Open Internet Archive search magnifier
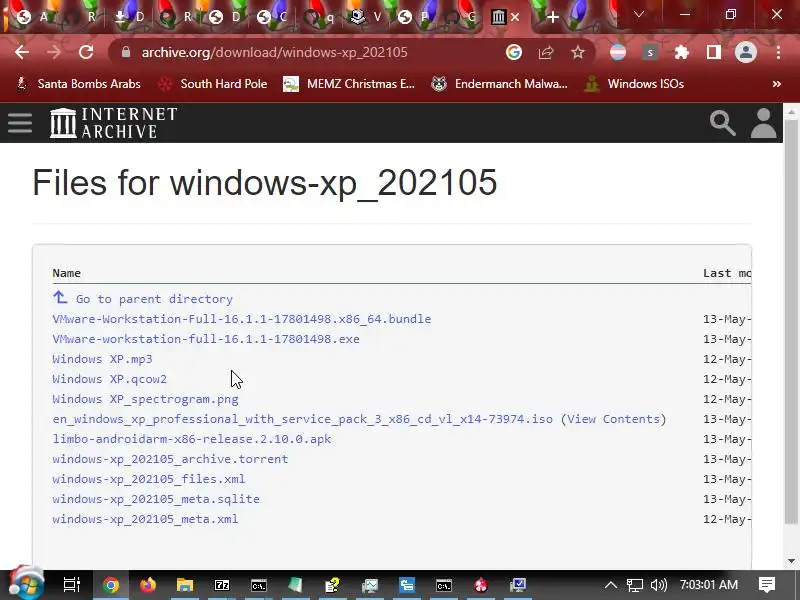Screen dimensions: 800x600 722,123
